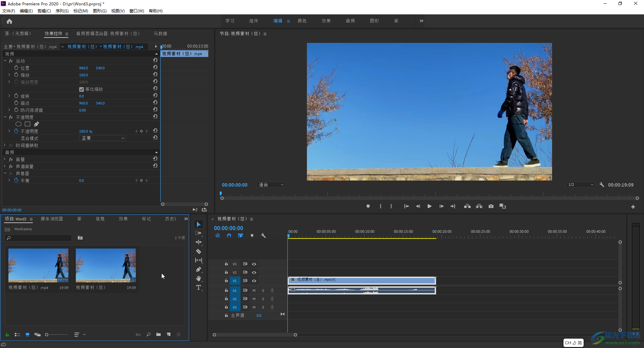
Task: Open the File menu
Action: pos(8,11)
